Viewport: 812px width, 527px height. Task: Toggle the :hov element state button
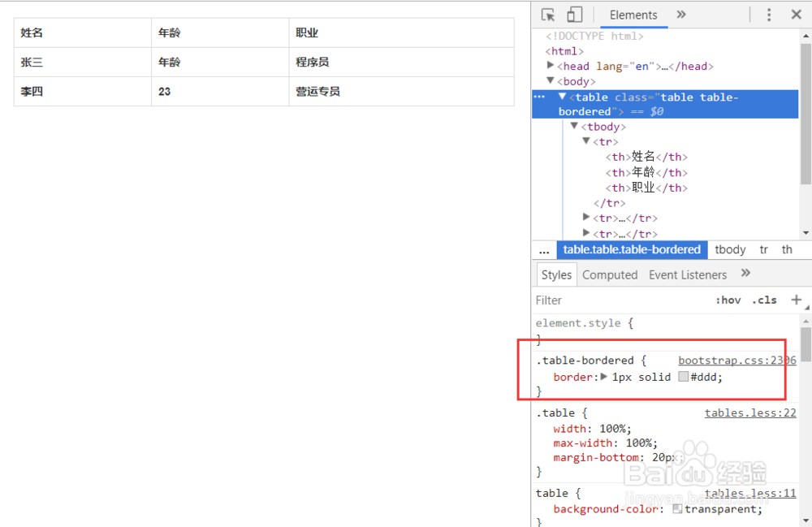(728, 300)
